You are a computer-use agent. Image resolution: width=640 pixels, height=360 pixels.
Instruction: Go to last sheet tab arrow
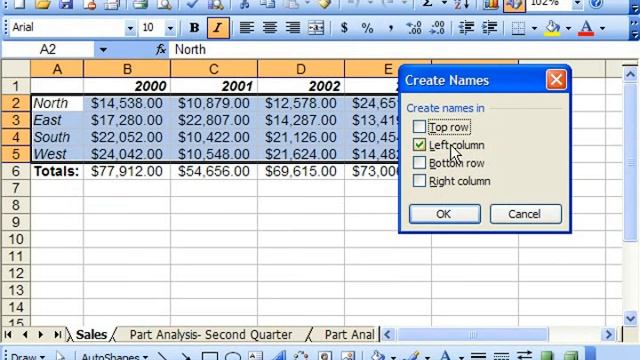pyautogui.click(x=58, y=335)
